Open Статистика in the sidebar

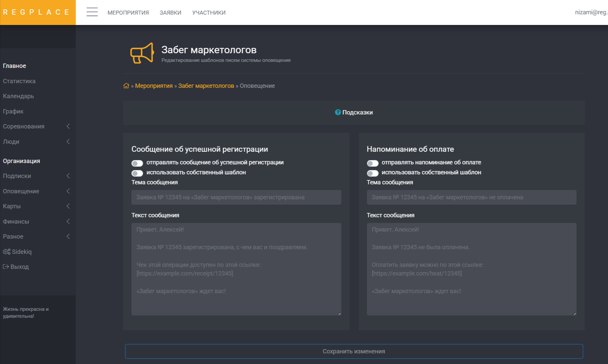point(19,81)
